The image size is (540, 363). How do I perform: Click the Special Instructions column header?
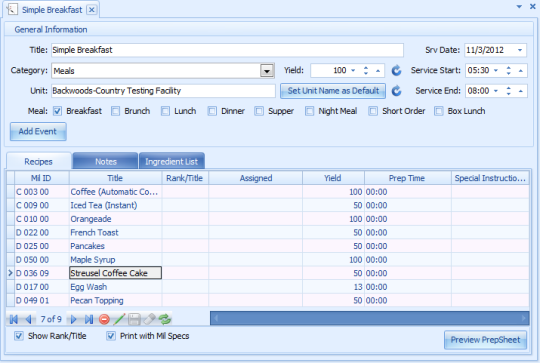pos(490,178)
